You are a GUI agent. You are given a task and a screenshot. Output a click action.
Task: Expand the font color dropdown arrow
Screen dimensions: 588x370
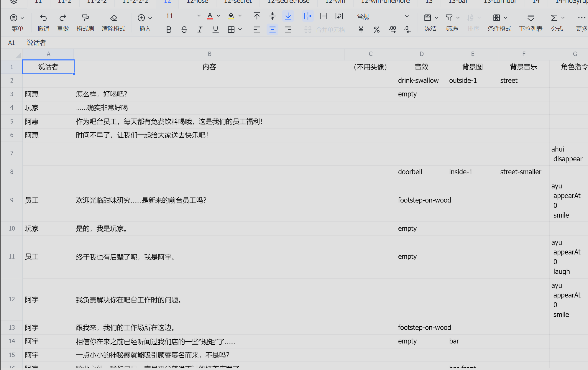[219, 16]
